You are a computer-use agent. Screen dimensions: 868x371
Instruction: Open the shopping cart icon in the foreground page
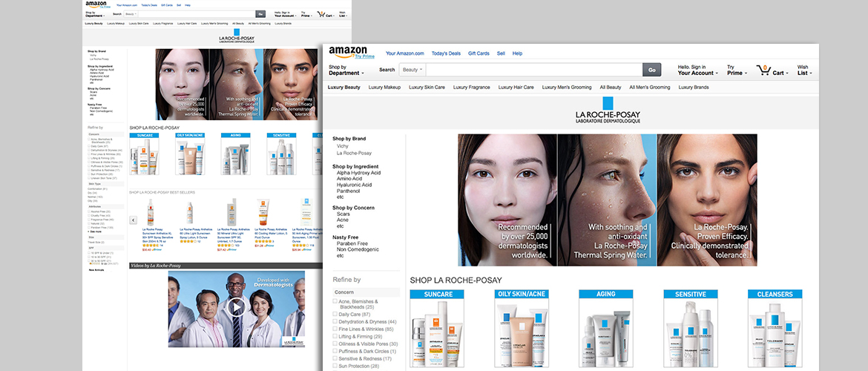pyautogui.click(x=763, y=70)
